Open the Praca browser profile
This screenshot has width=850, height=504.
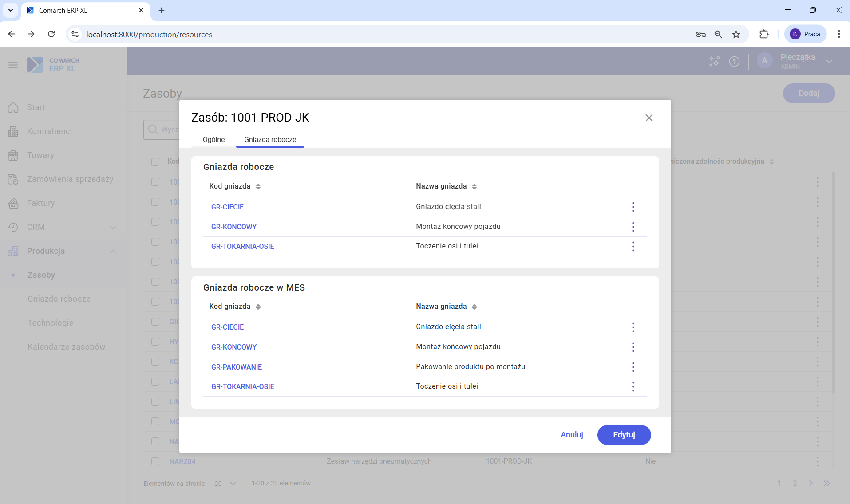805,34
